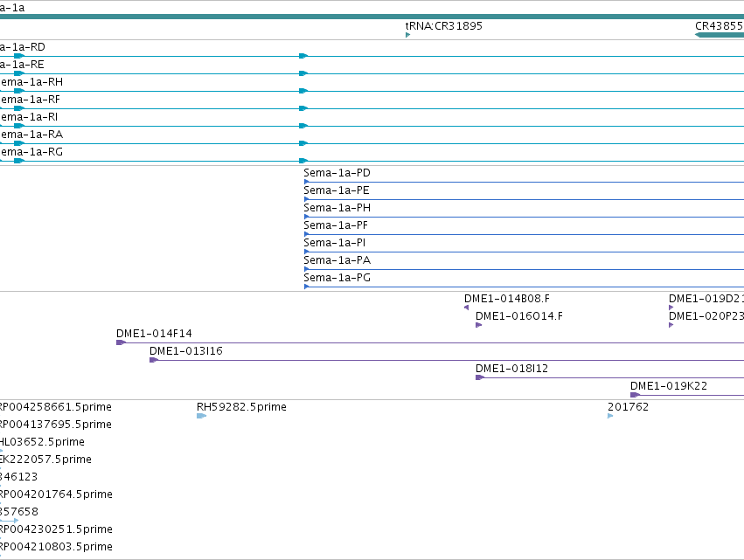The width and height of the screenshot is (744, 560).
Task: Click the second exon on a-1a-RD transcript
Action: (303, 56)
